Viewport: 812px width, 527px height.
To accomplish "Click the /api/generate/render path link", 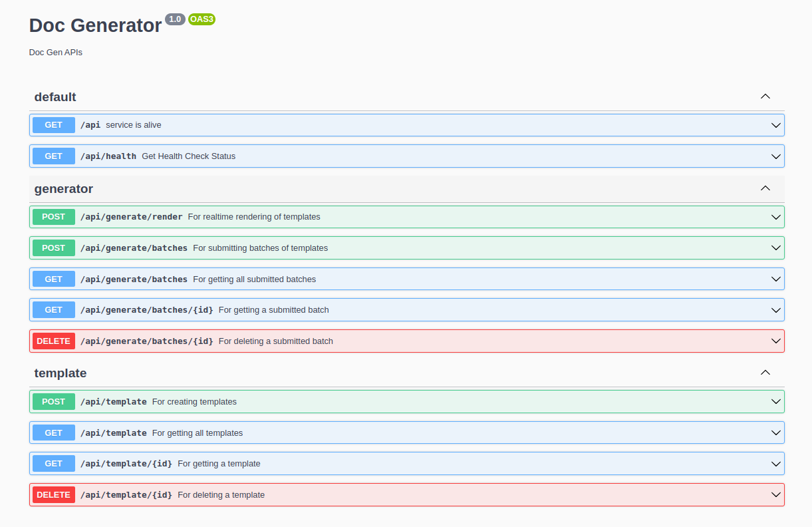I will 131,217.
